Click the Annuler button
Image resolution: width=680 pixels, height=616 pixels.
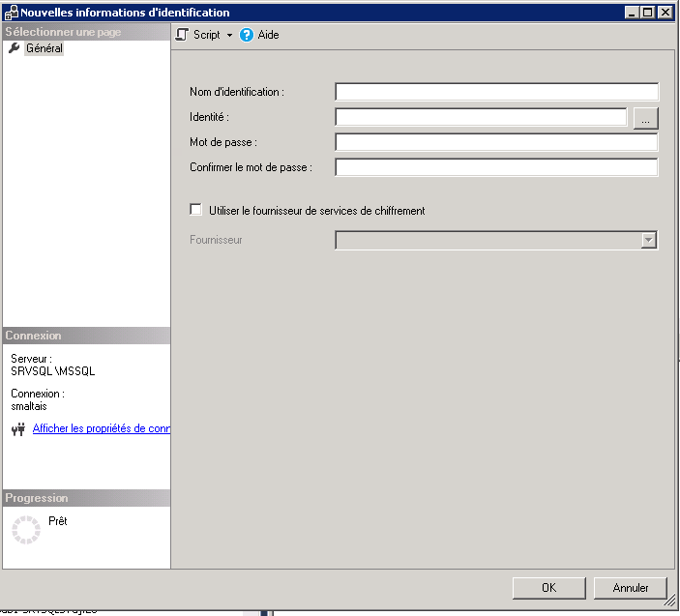pyautogui.click(x=630, y=588)
